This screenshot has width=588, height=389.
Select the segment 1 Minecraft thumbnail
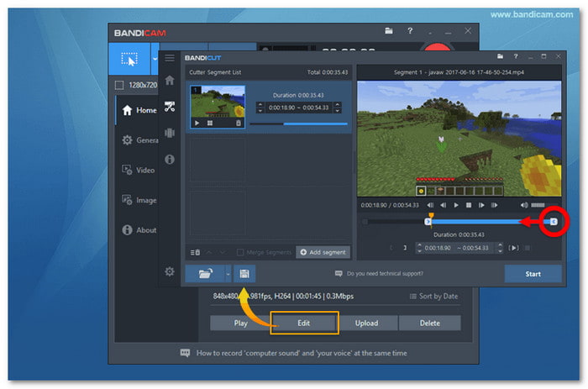coord(218,107)
